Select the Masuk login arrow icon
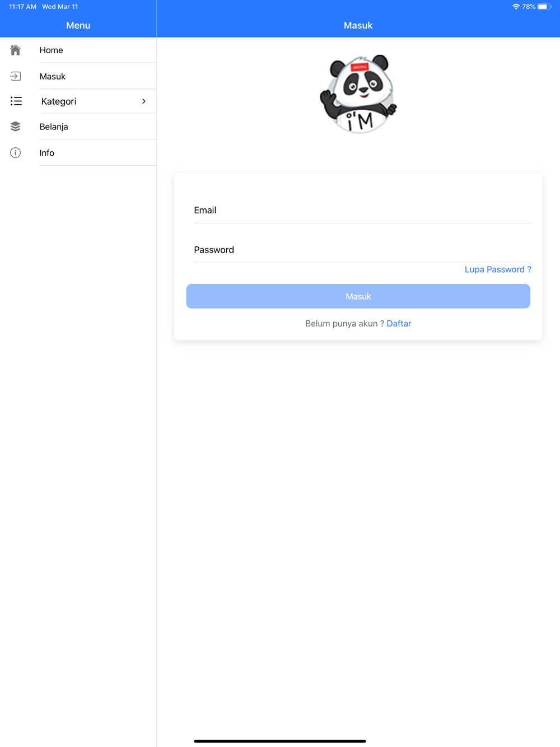 pyautogui.click(x=16, y=76)
